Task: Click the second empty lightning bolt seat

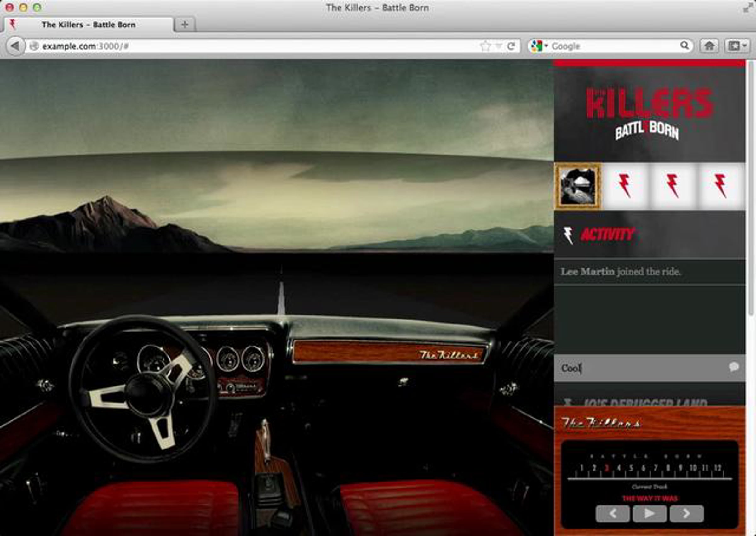Action: pos(673,186)
